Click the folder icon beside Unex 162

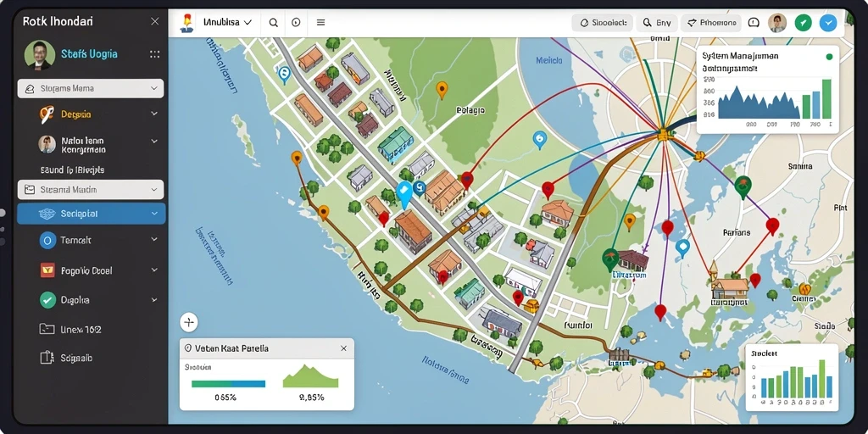(47, 329)
